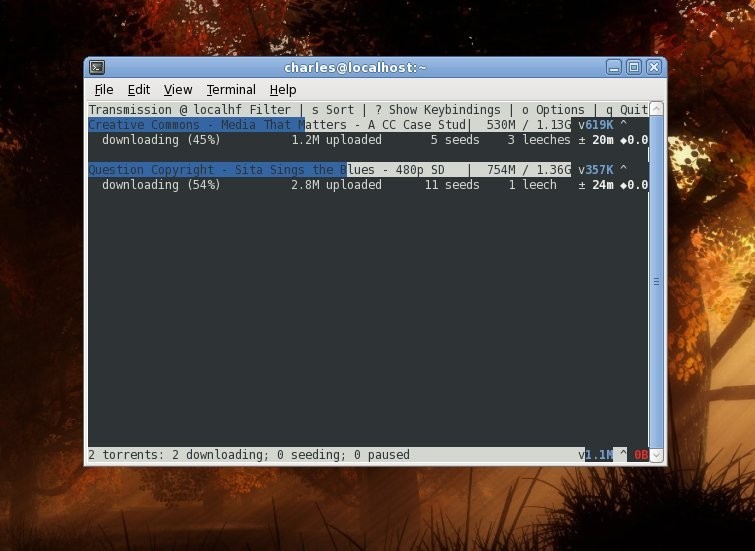Open the File menu
Screen dimensions: 755x551
[104, 90]
